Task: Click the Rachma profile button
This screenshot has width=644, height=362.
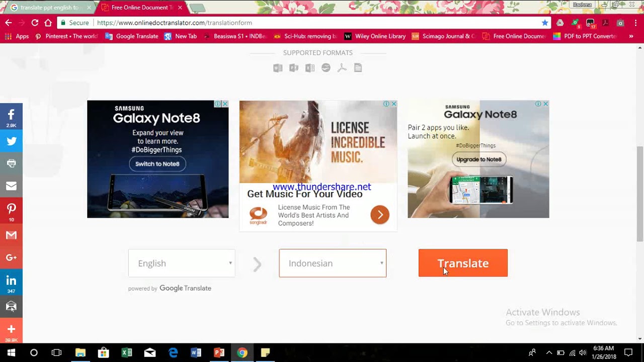Action: click(582, 5)
